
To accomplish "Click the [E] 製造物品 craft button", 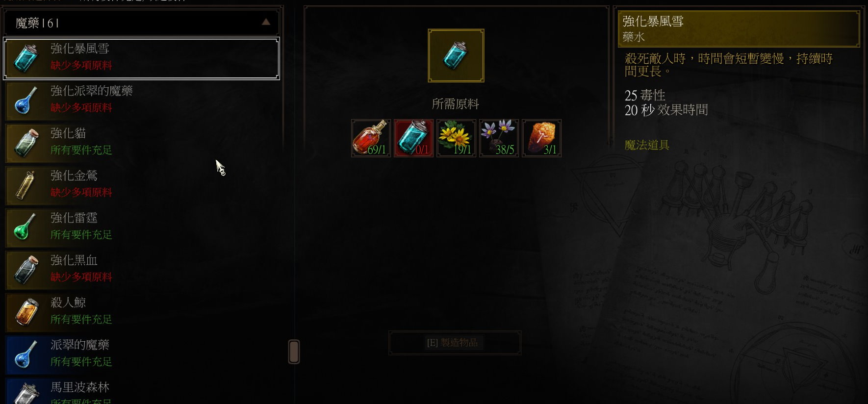I will pos(455,343).
